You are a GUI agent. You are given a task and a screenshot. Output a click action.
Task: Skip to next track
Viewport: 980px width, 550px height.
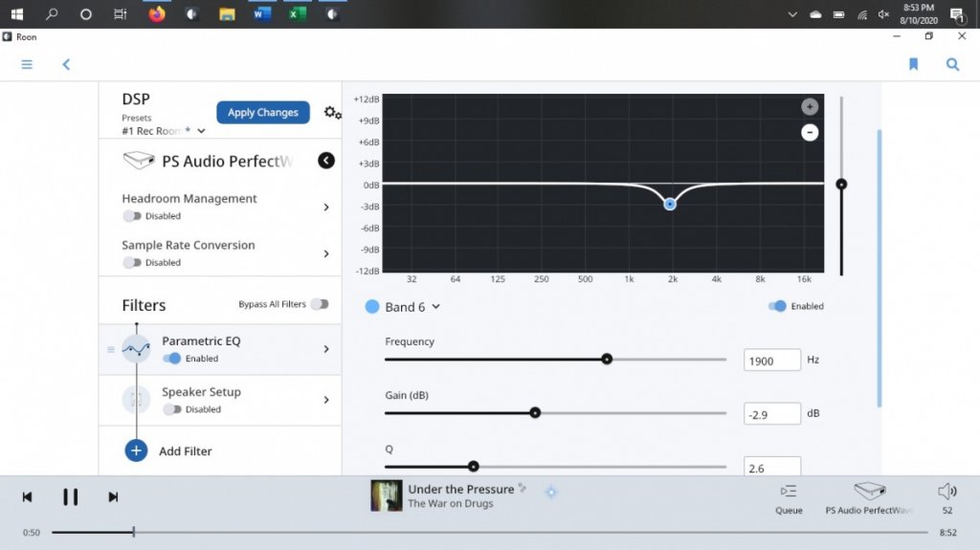pos(113,496)
